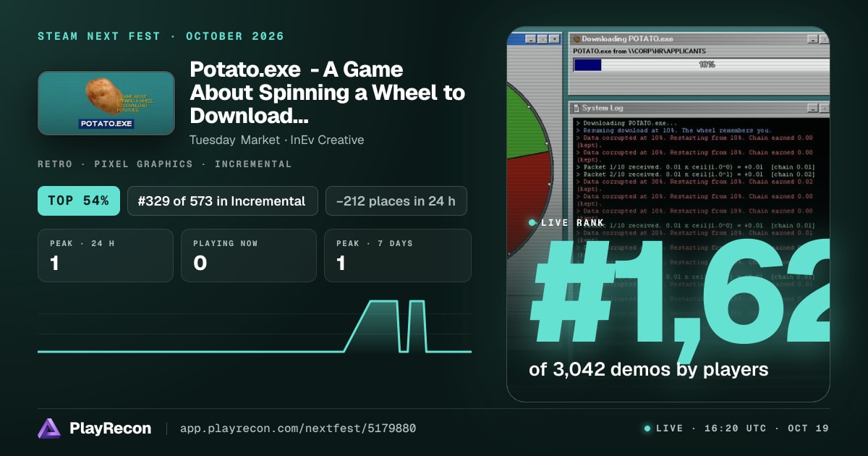Click the RETRO · PIXEL GRAPHICS · INCREMENTAL tag line
The width and height of the screenshot is (868, 456).
click(165, 164)
